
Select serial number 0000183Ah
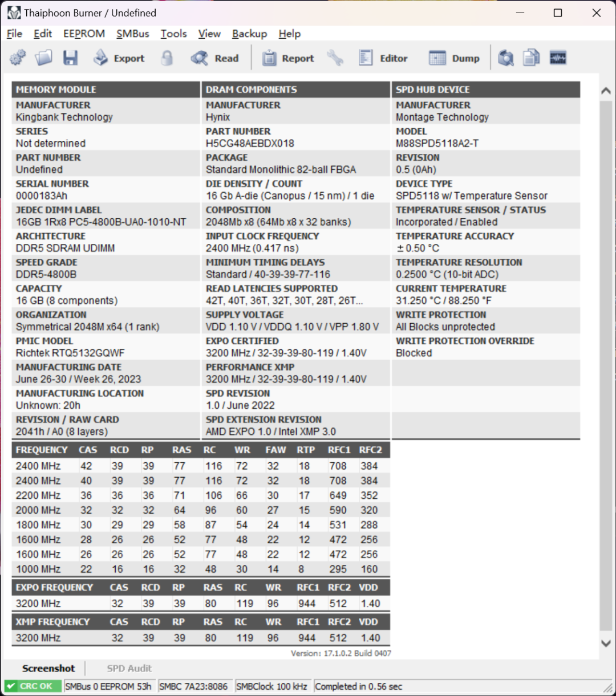pos(42,196)
